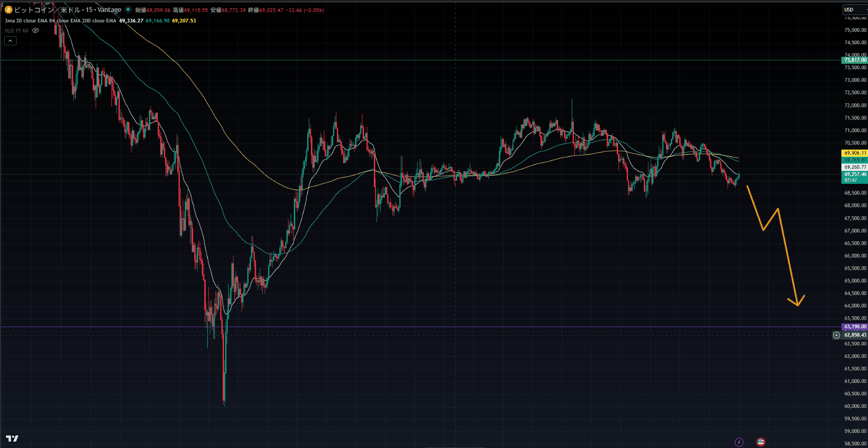Click the purple lightning bolt event icon
The height and width of the screenshot is (448, 868).
coord(739,442)
